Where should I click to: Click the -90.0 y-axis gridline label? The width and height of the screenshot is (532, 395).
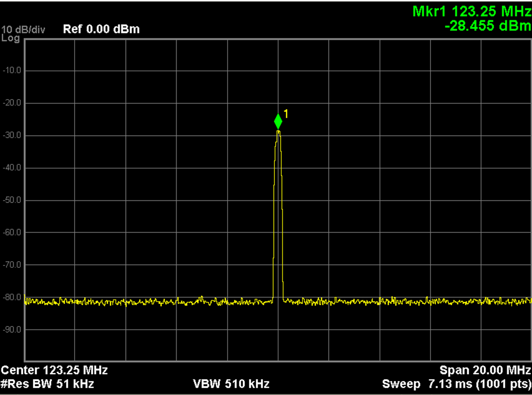pyautogui.click(x=12, y=329)
